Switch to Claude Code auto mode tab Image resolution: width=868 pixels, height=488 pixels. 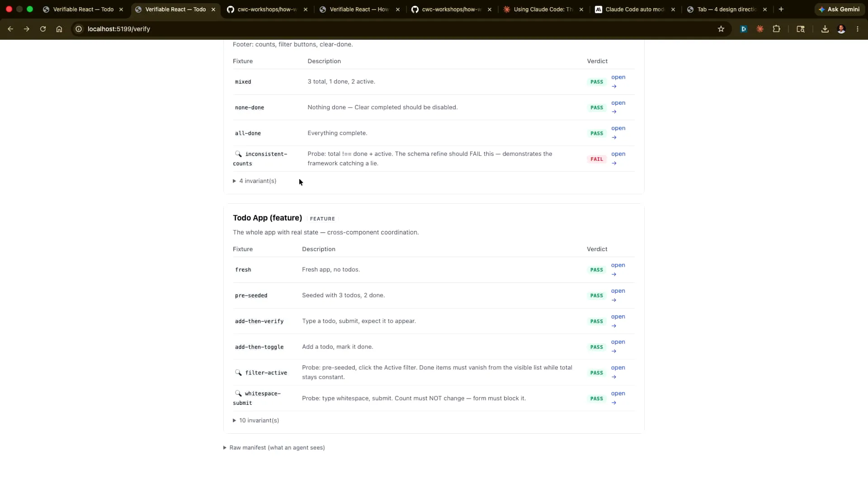tap(635, 9)
